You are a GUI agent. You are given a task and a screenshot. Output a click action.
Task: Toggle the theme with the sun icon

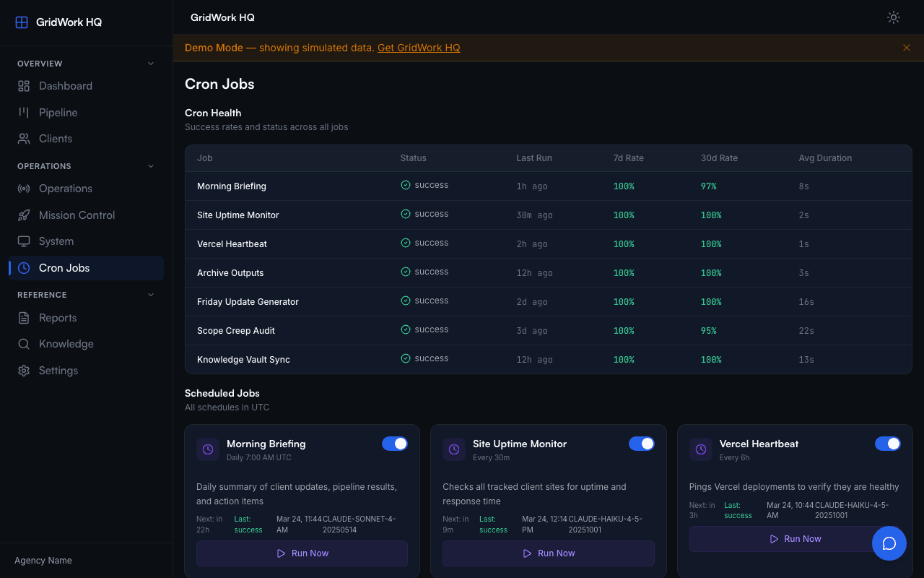[x=893, y=17]
